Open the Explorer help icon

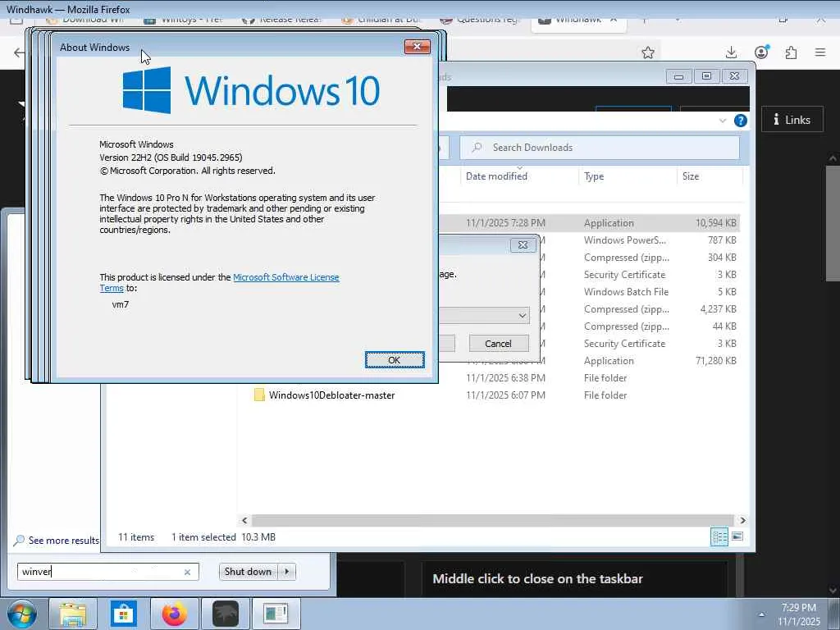click(741, 121)
